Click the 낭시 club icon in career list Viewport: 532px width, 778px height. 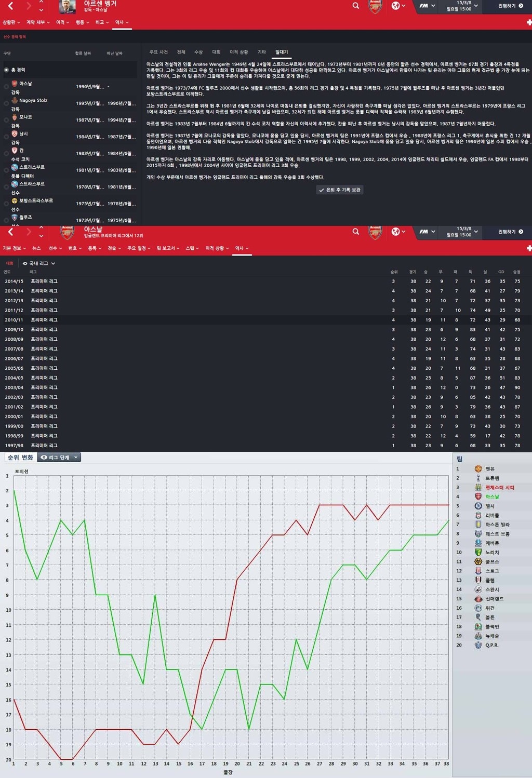15,133
